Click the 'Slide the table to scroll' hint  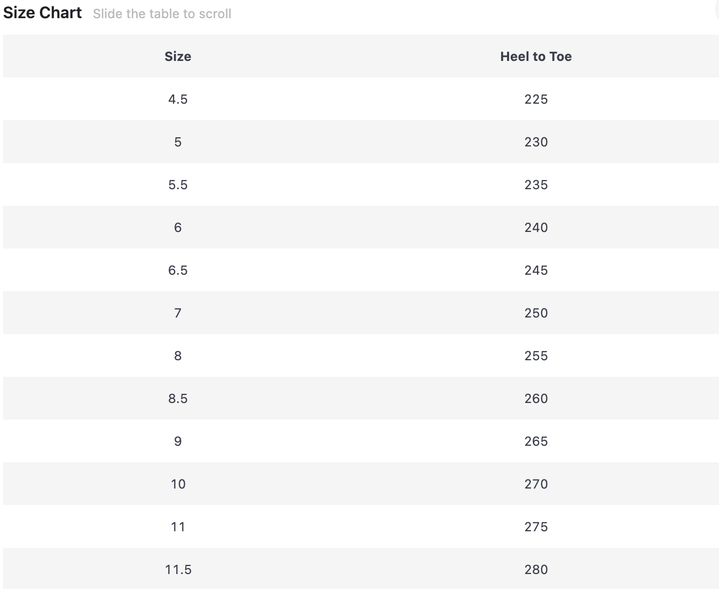tap(162, 14)
